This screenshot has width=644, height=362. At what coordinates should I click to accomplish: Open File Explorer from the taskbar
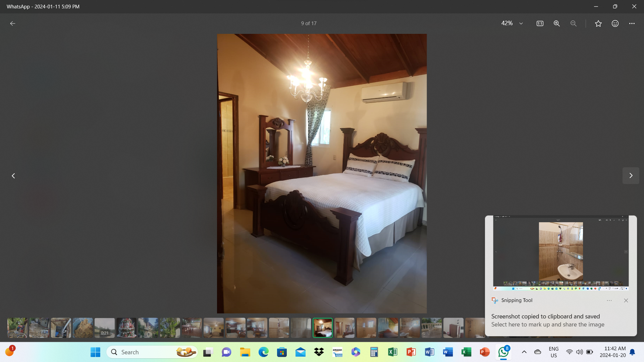click(x=245, y=352)
